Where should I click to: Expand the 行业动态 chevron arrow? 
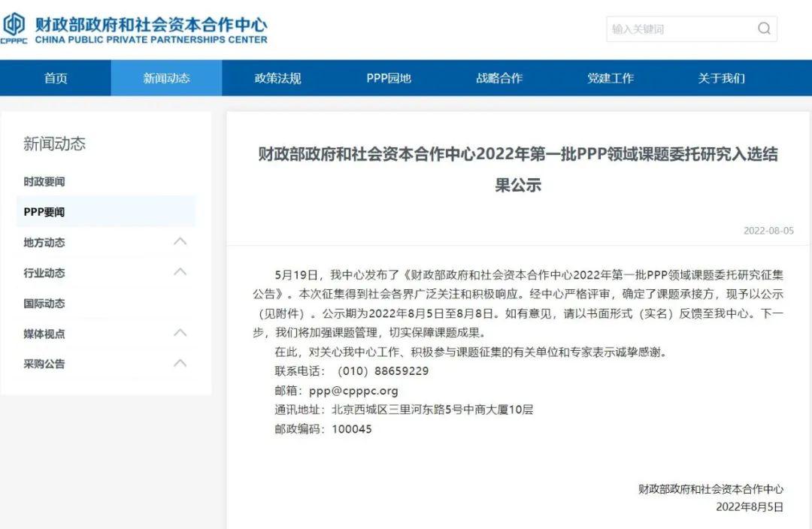(180, 272)
